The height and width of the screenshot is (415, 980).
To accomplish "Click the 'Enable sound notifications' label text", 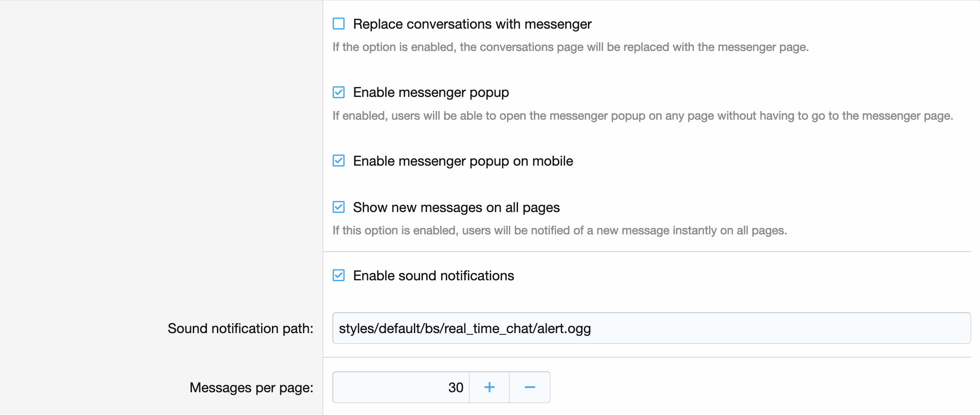I will point(433,276).
